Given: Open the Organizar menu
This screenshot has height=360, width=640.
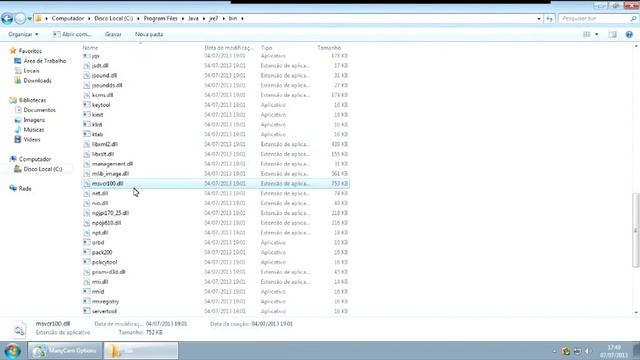Looking at the screenshot, I should pyautogui.click(x=23, y=34).
